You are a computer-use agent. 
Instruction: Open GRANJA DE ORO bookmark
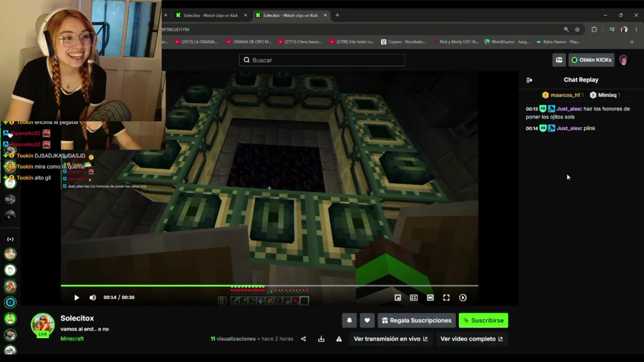tap(249, 42)
